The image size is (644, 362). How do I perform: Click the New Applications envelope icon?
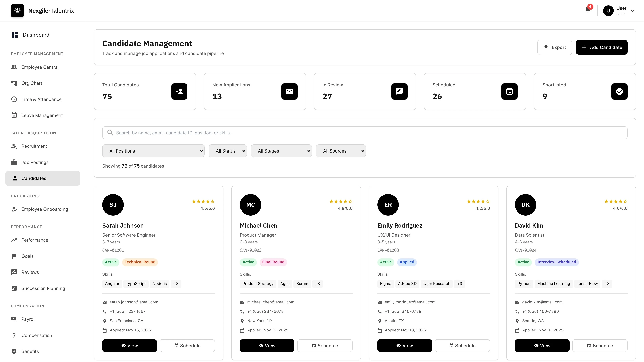tap(289, 92)
